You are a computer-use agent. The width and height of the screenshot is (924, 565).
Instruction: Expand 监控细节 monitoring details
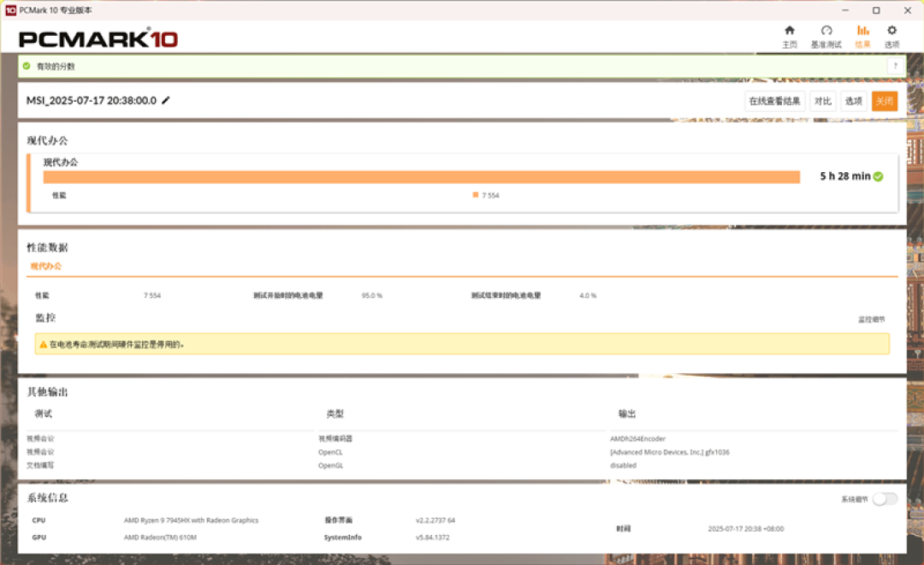click(871, 319)
